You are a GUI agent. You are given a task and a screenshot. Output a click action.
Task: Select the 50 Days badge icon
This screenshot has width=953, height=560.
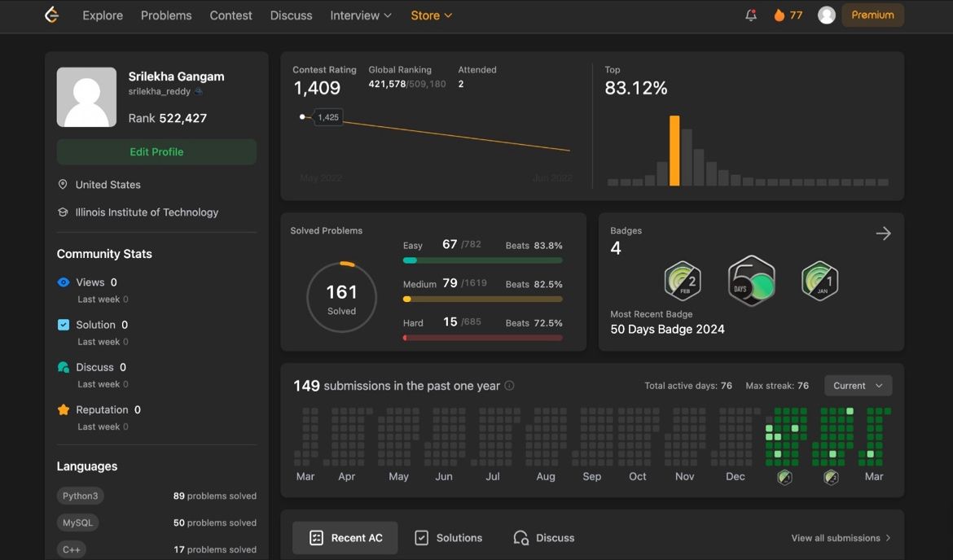click(751, 282)
